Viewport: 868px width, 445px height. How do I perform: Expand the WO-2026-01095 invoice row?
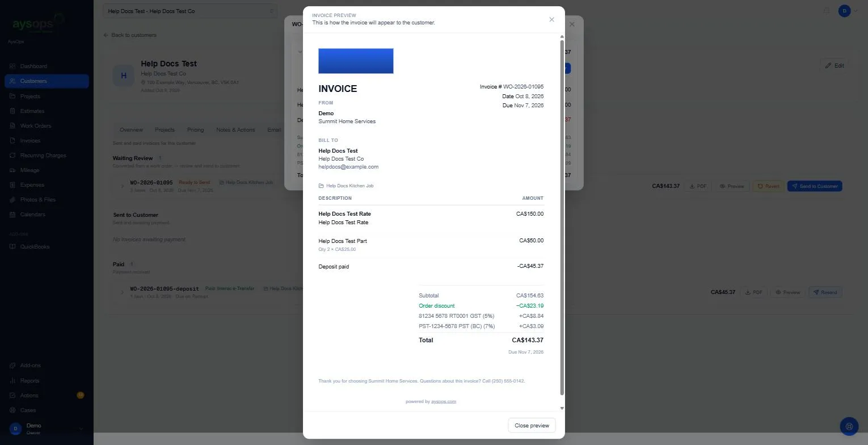123,186
